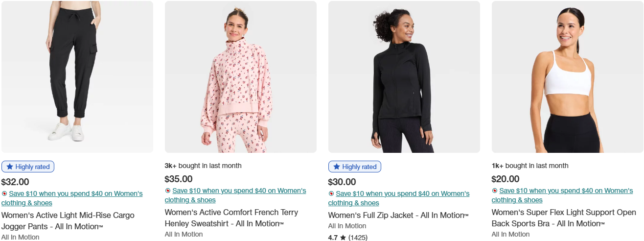This screenshot has height=241, width=644.
Task: Open the 1425 reviews count for zip jacket
Action: pos(358,238)
